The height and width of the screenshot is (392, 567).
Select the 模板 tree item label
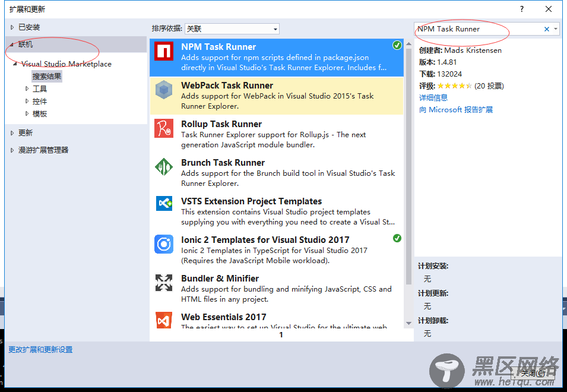click(x=40, y=113)
